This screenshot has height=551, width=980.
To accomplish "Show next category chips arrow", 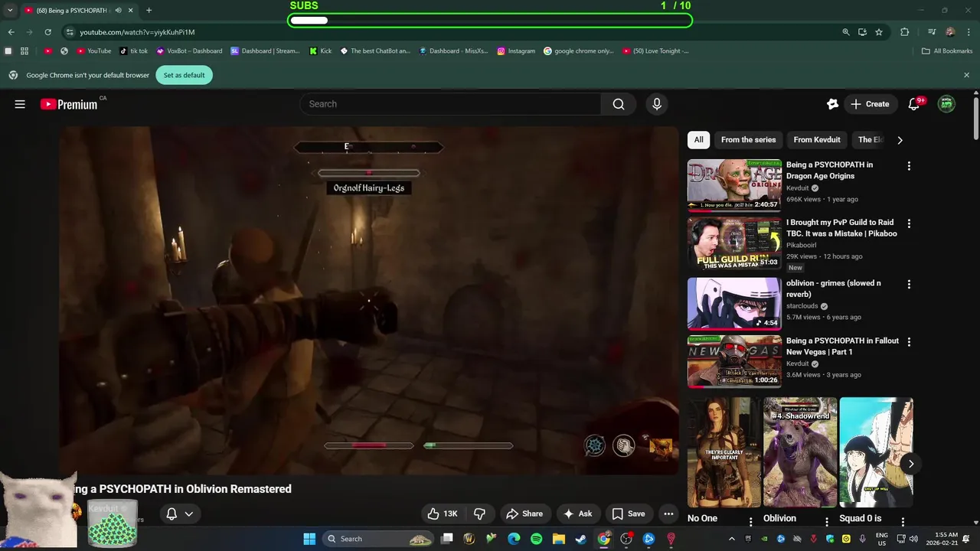I will pyautogui.click(x=900, y=140).
